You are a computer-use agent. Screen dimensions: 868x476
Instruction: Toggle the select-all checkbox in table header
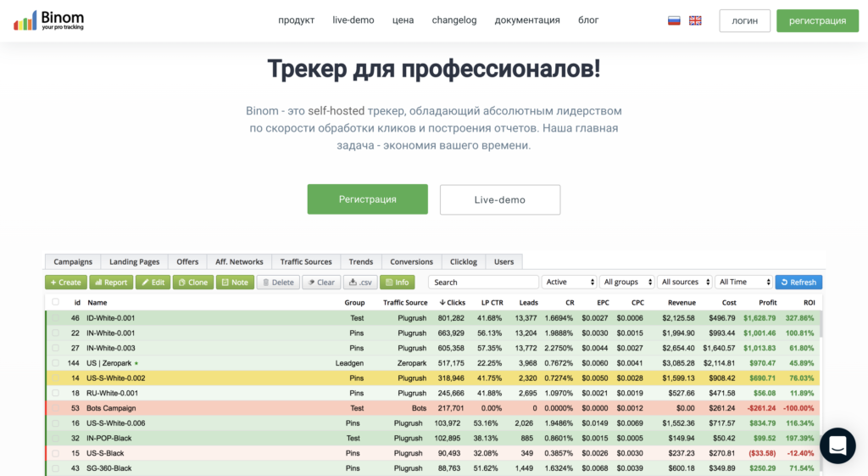[55, 302]
